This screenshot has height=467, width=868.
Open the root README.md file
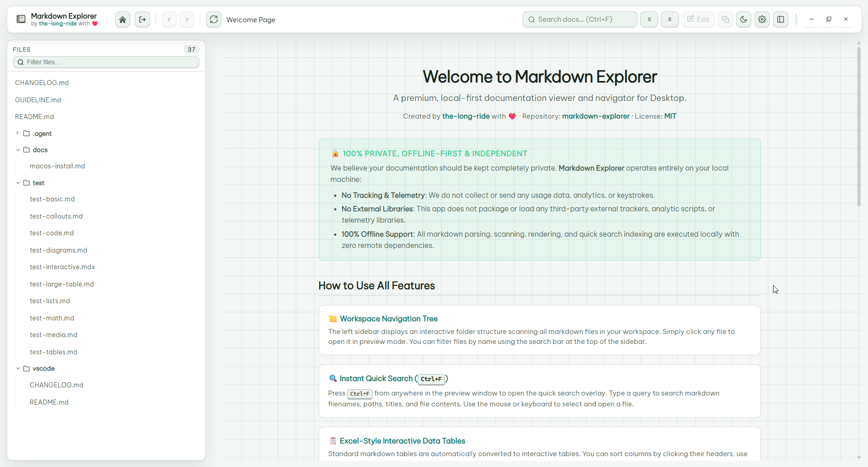(34, 117)
